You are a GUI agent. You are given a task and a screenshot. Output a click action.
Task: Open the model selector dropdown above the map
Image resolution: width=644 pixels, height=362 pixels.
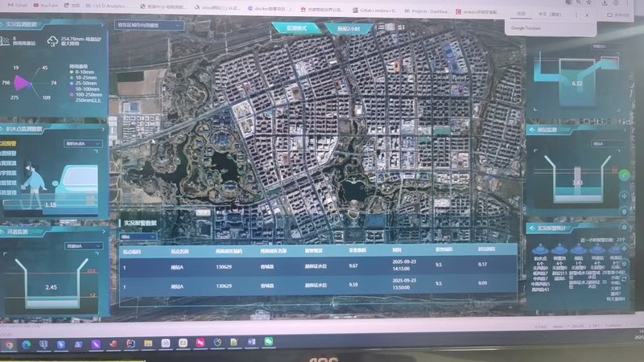pyautogui.click(x=149, y=25)
